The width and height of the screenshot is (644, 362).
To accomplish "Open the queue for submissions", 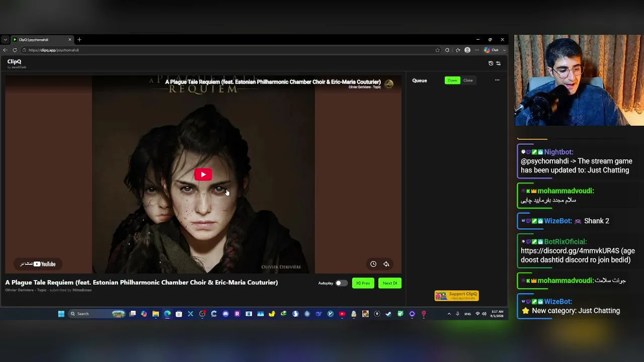I will click(452, 80).
